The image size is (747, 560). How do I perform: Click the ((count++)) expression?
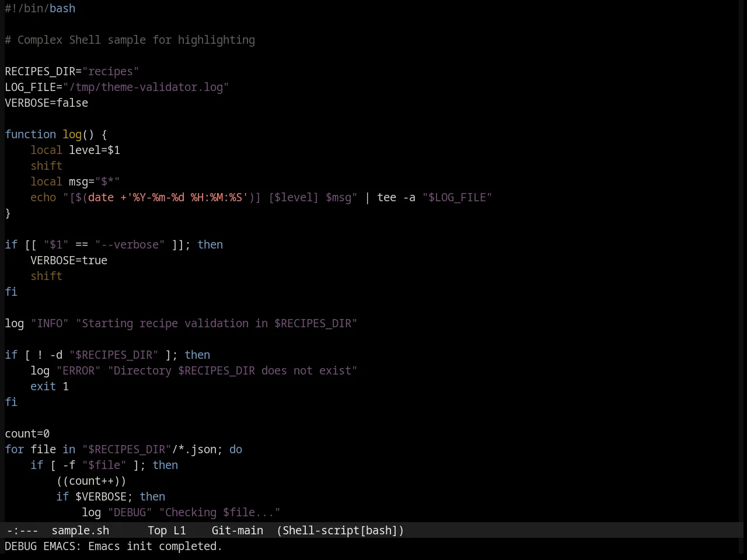coord(91,481)
